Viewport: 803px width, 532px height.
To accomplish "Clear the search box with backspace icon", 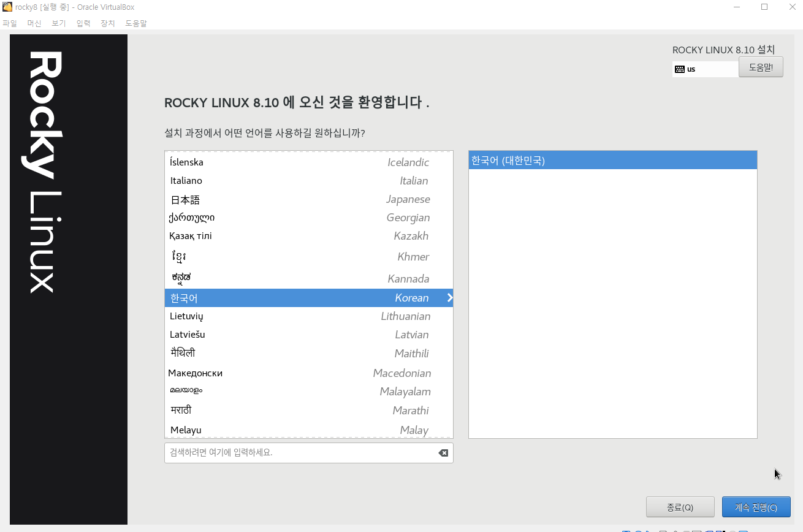I will coord(443,453).
